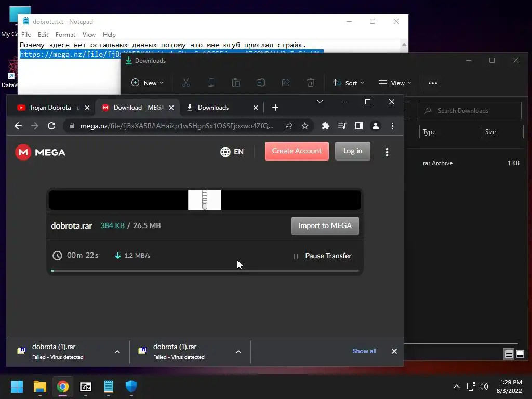Reload the MEGA download page
This screenshot has width=532, height=399.
pyautogui.click(x=51, y=126)
